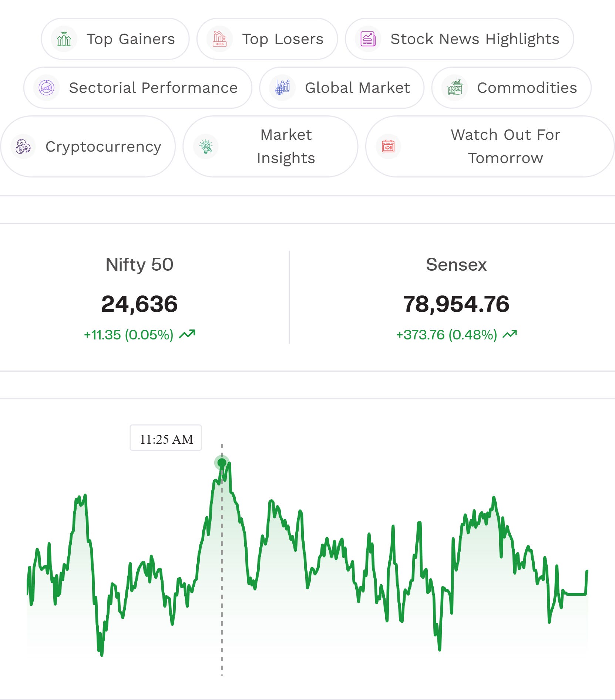
Task: Open the Top Gainers section
Action: pos(115,39)
